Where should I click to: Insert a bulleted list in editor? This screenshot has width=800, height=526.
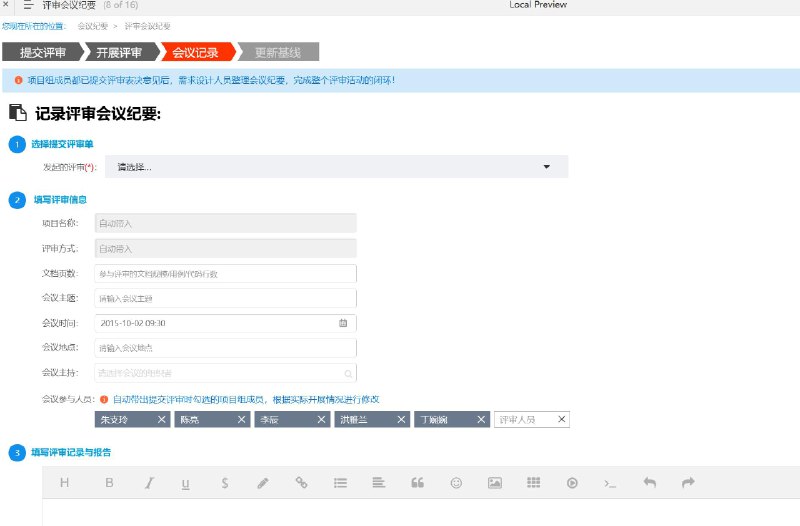340,483
